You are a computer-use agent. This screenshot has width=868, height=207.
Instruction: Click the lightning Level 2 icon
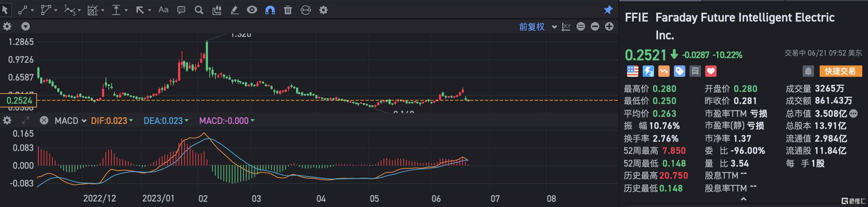pyautogui.click(x=648, y=71)
